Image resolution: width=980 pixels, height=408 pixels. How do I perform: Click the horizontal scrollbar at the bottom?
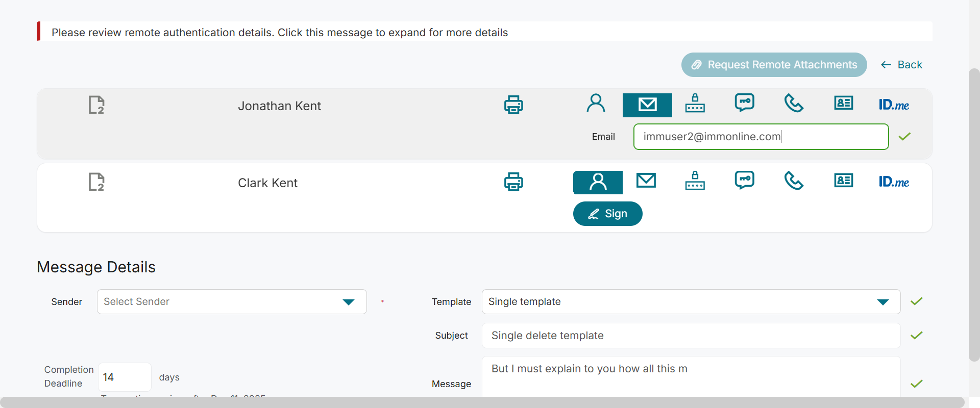(x=482, y=402)
